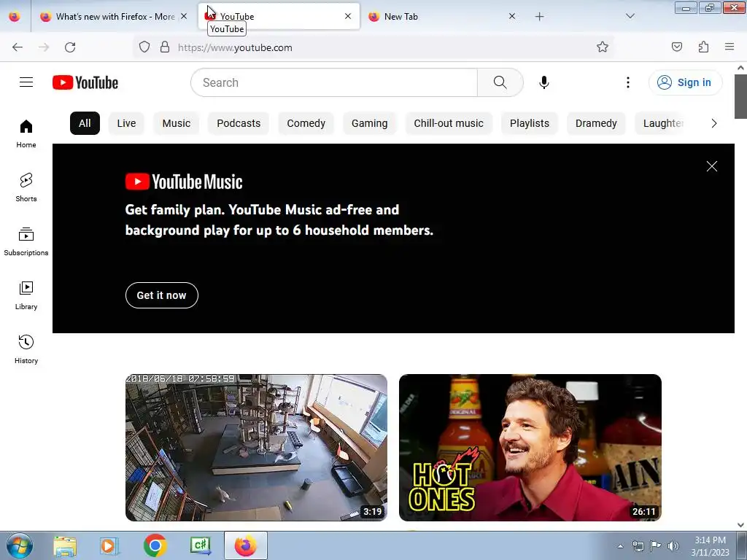The width and height of the screenshot is (747, 560).
Task: Click the page vertical scrollbar thumb
Action: pos(741,97)
